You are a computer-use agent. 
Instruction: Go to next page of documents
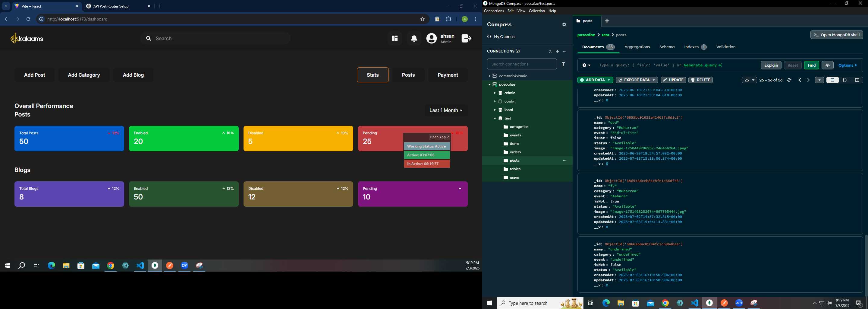[x=808, y=80]
